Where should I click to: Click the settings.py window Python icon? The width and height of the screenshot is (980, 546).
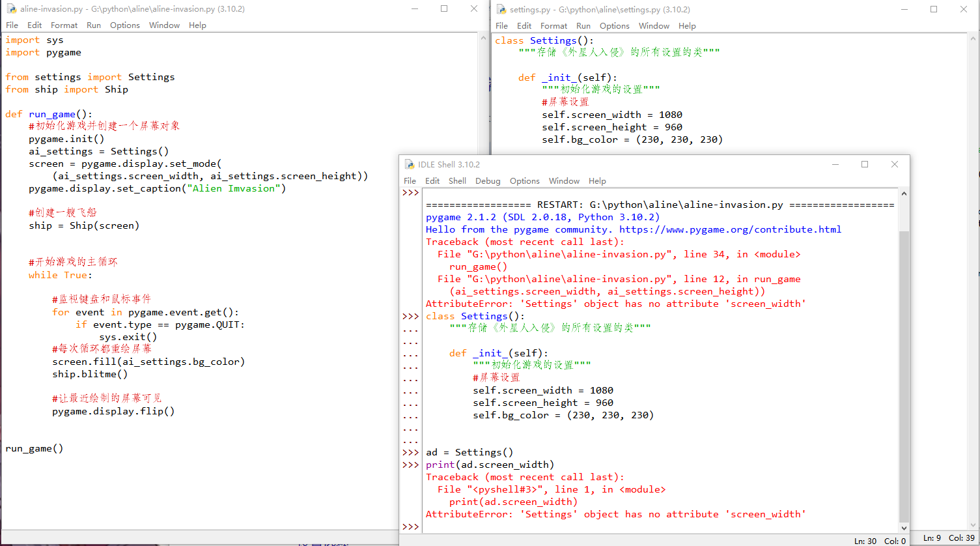[x=501, y=9]
